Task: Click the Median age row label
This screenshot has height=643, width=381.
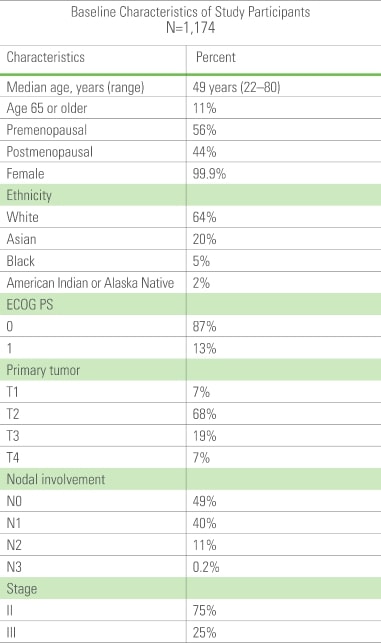Action: tap(75, 87)
